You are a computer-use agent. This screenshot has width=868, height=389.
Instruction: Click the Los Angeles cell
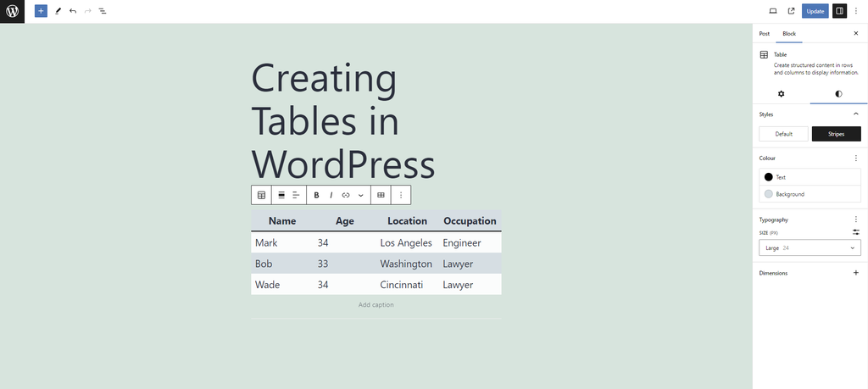pos(408,243)
